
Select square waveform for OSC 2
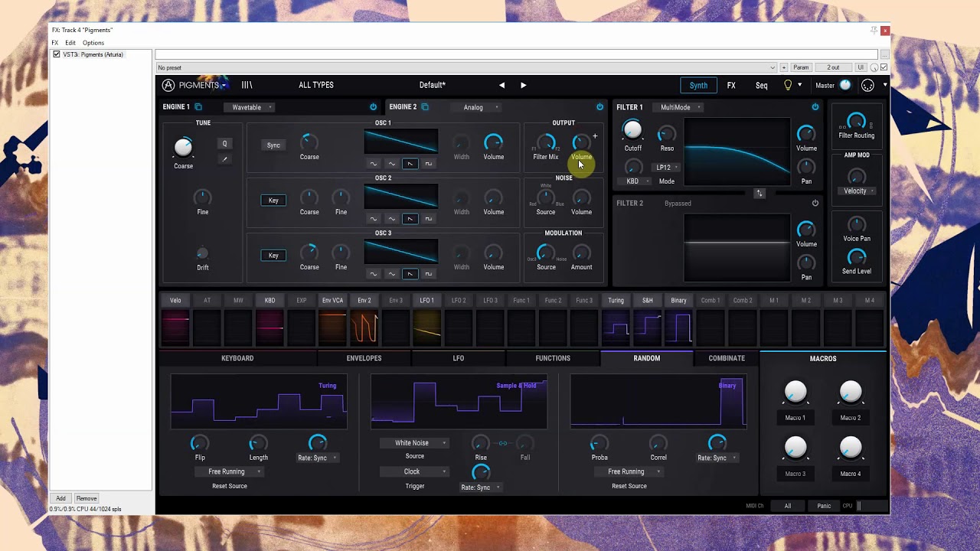(x=428, y=218)
